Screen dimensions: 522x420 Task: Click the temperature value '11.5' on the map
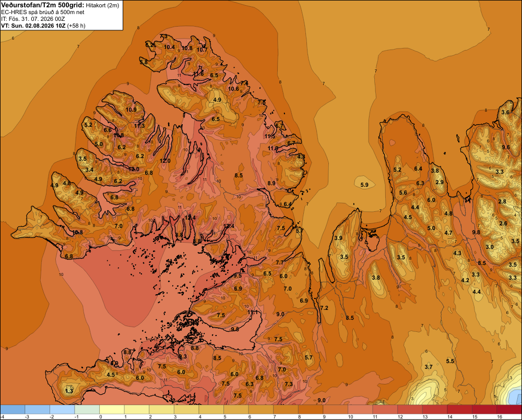click(x=270, y=137)
